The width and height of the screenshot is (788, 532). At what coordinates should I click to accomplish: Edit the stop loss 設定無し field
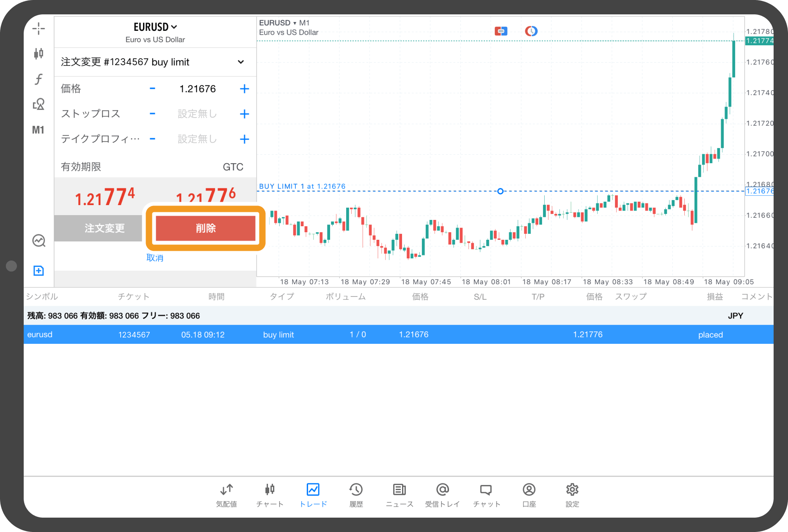[197, 114]
